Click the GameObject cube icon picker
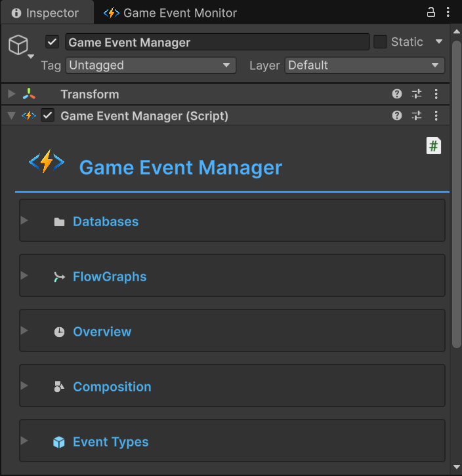Screen dimensions: 462x476 click(x=19, y=45)
